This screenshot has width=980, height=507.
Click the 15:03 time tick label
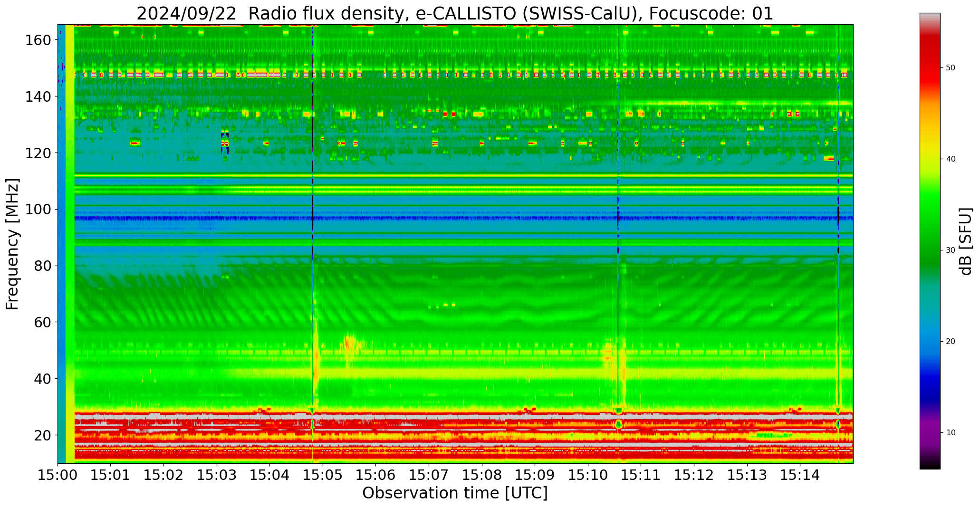pyautogui.click(x=217, y=474)
